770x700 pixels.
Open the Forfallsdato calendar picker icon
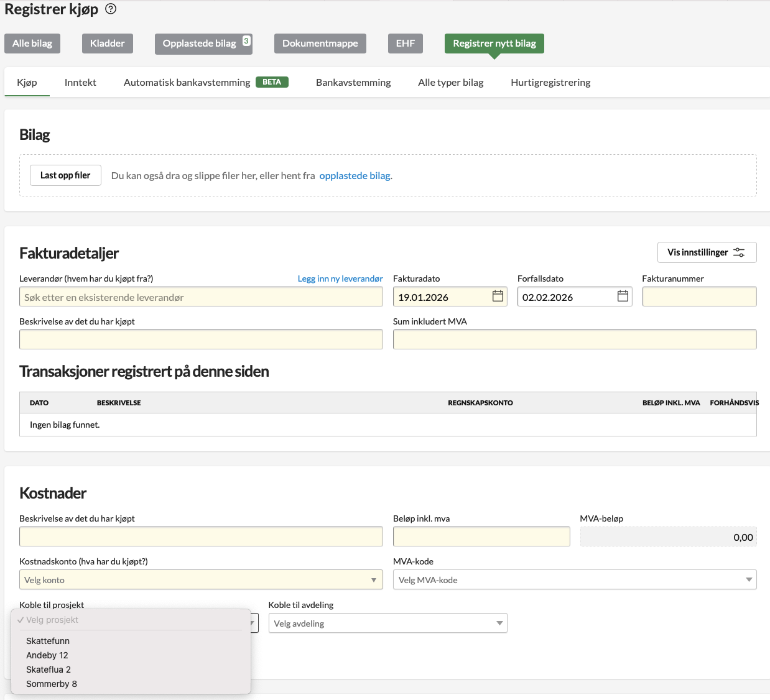coord(623,297)
